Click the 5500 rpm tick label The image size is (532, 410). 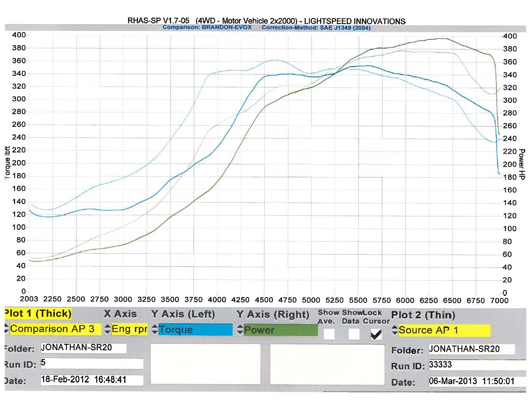pyautogui.click(x=358, y=300)
